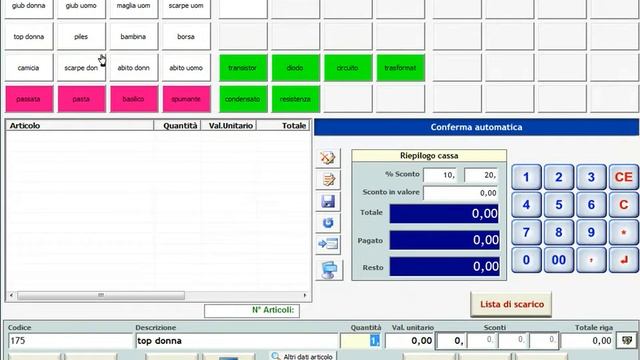Select the giub donna product button

click(29, 8)
